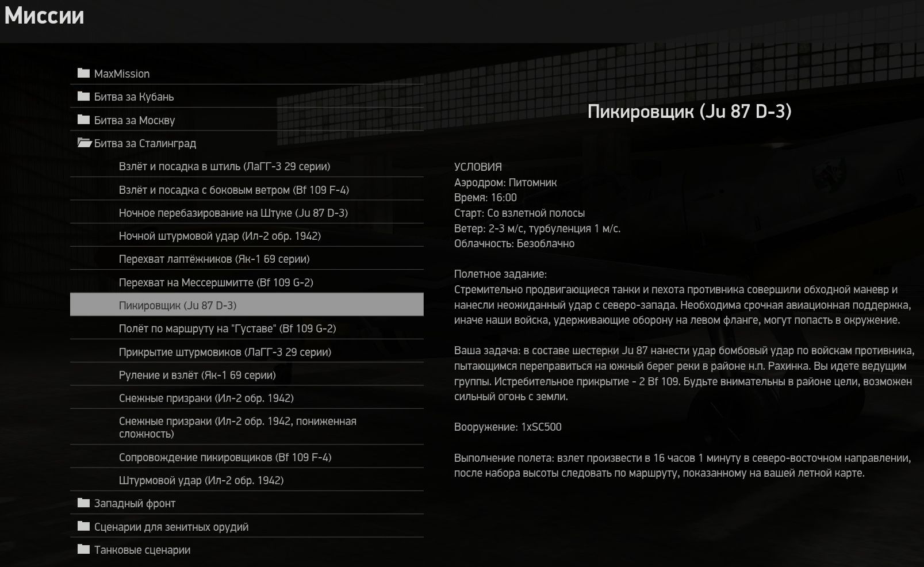
Task: Select Снежные призраки пониженная сложность mission
Action: click(x=247, y=427)
